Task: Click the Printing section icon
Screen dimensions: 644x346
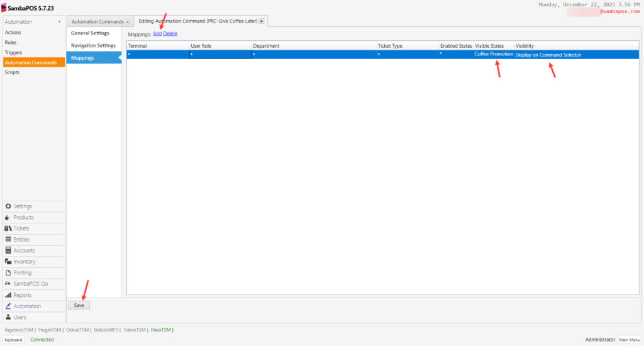Action: click(8, 273)
